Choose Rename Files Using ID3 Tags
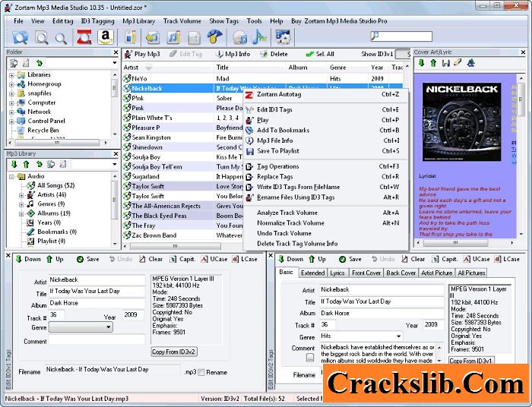This screenshot has height=407, width=532. [x=326, y=197]
